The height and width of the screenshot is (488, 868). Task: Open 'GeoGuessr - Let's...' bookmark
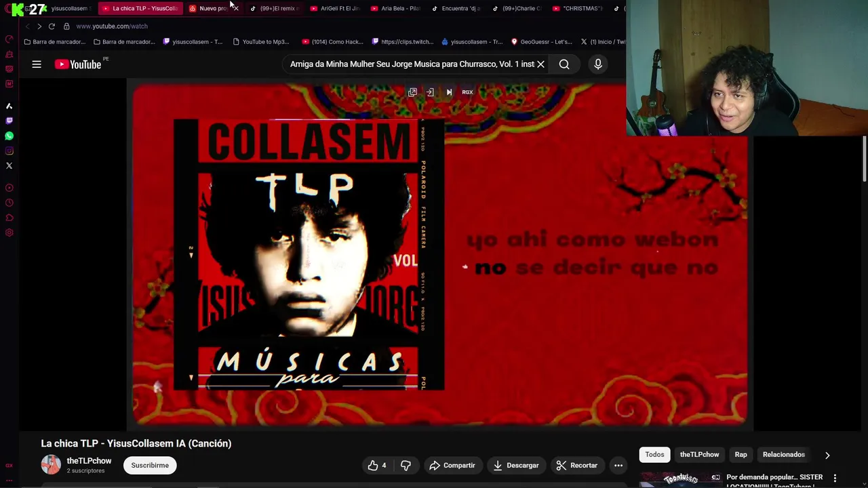(542, 42)
